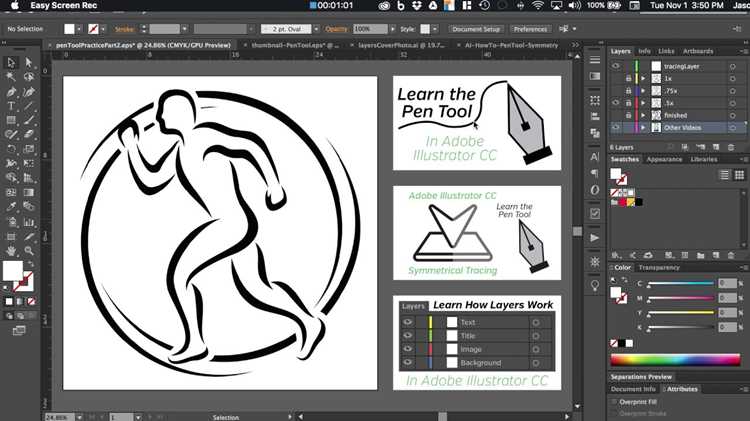750x421 pixels.
Task: Switch to the Appearance panel tab
Action: click(664, 159)
